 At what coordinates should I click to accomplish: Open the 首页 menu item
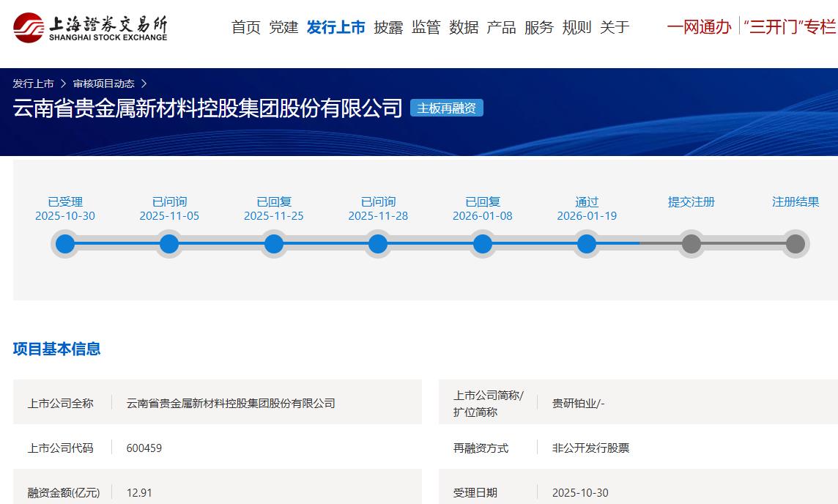tap(246, 28)
